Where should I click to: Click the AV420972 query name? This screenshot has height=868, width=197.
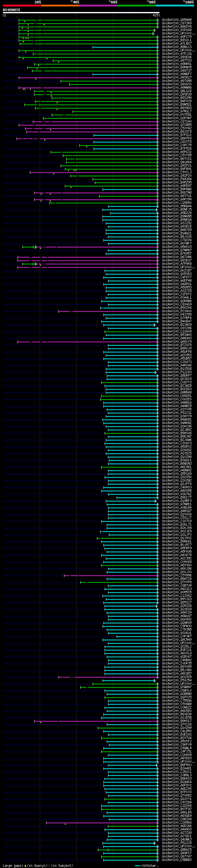(11, 10)
